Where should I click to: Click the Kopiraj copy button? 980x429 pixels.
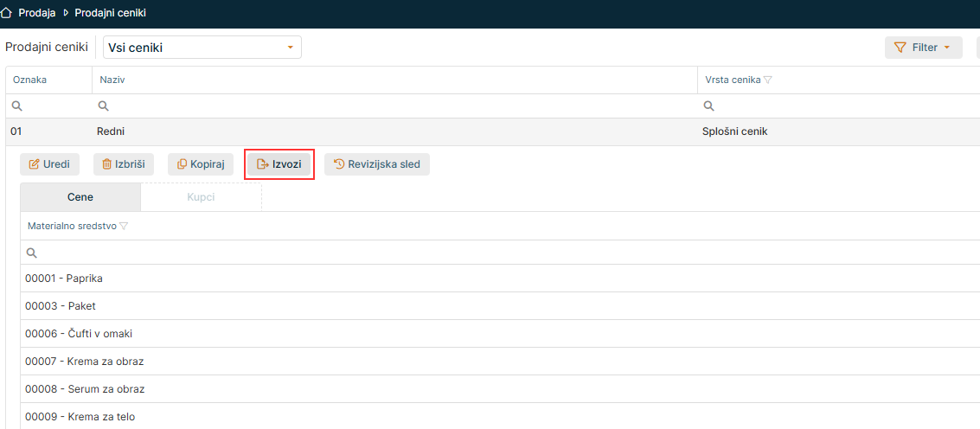(201, 164)
